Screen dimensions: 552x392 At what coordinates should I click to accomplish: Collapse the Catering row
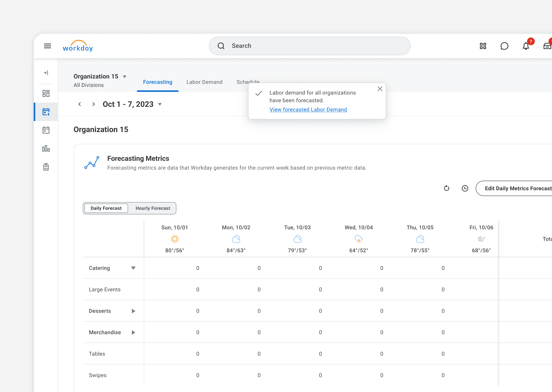(x=133, y=268)
